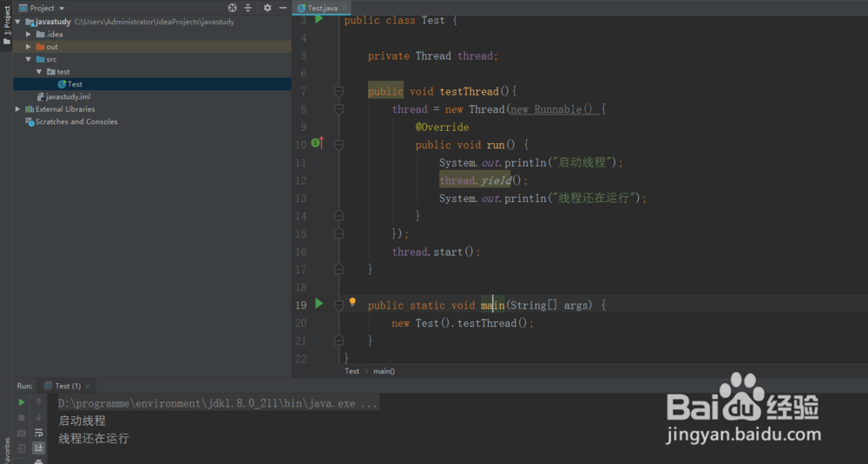Screen dimensions: 868x464
Task: Click the Exit icon in Run panel
Action: [x=21, y=448]
